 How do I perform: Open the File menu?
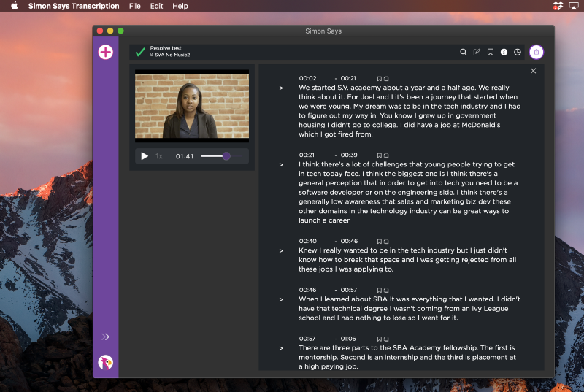[135, 6]
